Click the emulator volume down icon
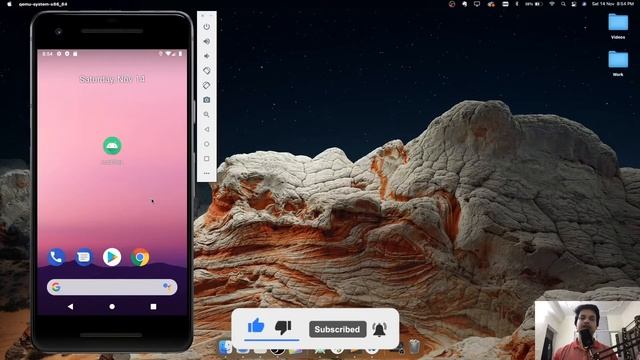This screenshot has height=360, width=640. (x=207, y=56)
